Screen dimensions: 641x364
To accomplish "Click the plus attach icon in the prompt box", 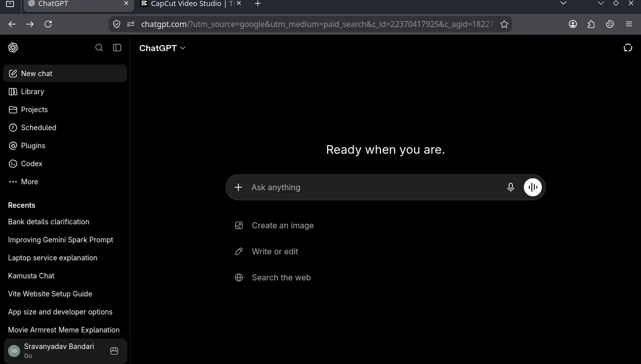I will pos(238,187).
